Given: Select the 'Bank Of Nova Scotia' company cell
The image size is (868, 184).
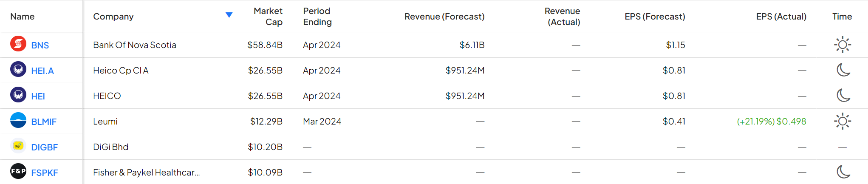Looking at the screenshot, I should coord(135,45).
